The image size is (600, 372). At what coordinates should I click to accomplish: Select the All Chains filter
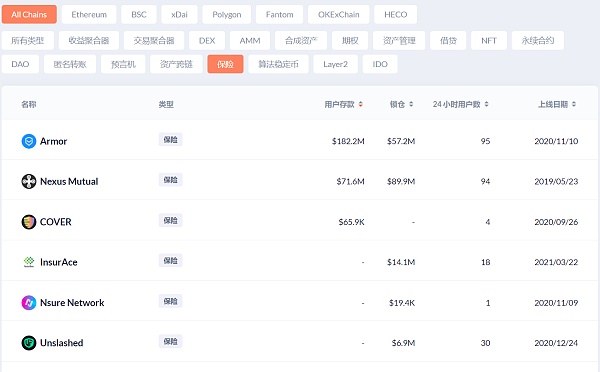point(29,15)
